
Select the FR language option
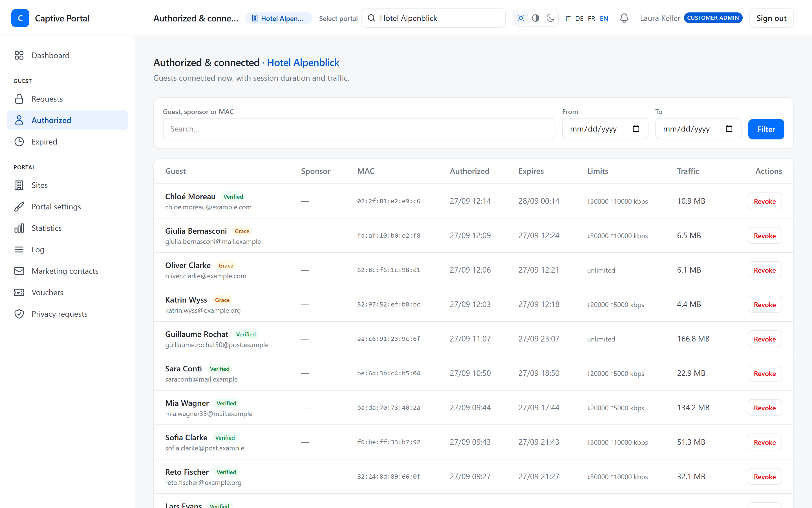592,18
